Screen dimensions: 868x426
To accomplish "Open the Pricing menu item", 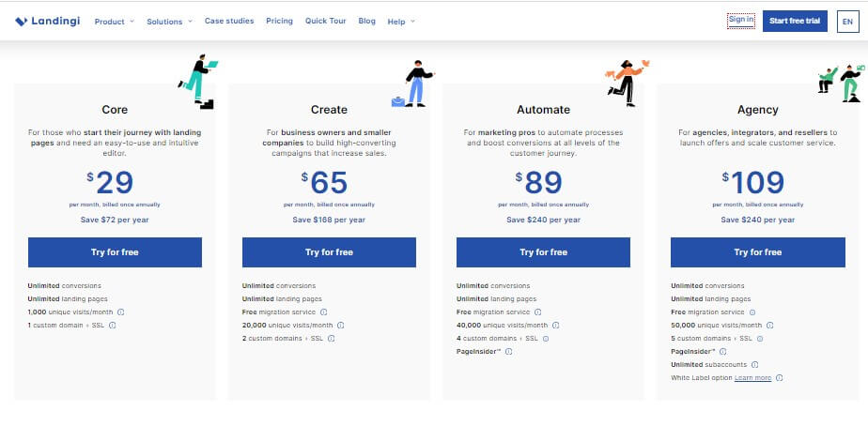I will pos(280,21).
